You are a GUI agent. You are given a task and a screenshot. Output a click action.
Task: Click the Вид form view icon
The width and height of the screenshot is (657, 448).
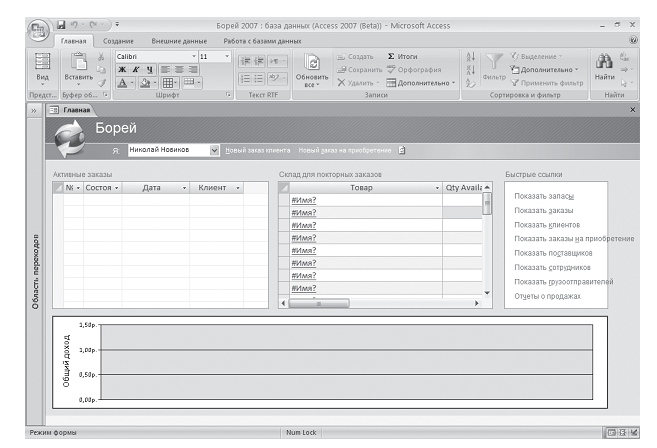coord(42,61)
